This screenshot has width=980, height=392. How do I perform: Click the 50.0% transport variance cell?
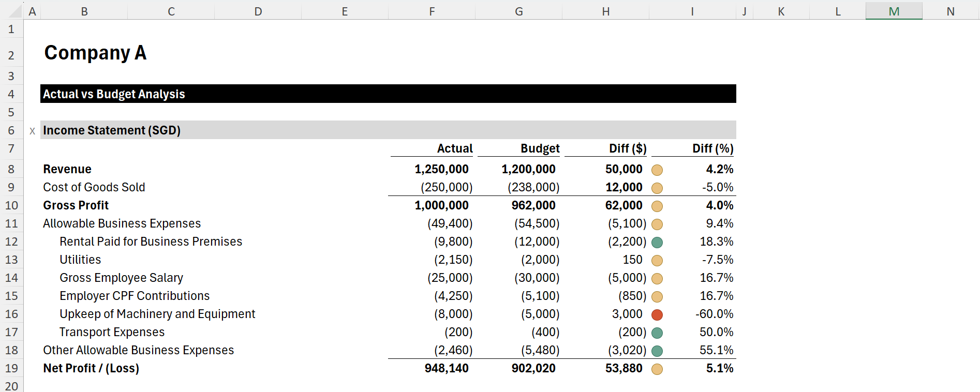click(717, 332)
